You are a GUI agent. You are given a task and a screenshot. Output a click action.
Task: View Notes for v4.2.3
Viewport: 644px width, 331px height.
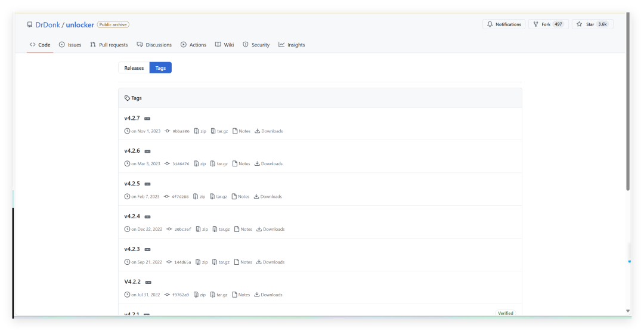[243, 262]
